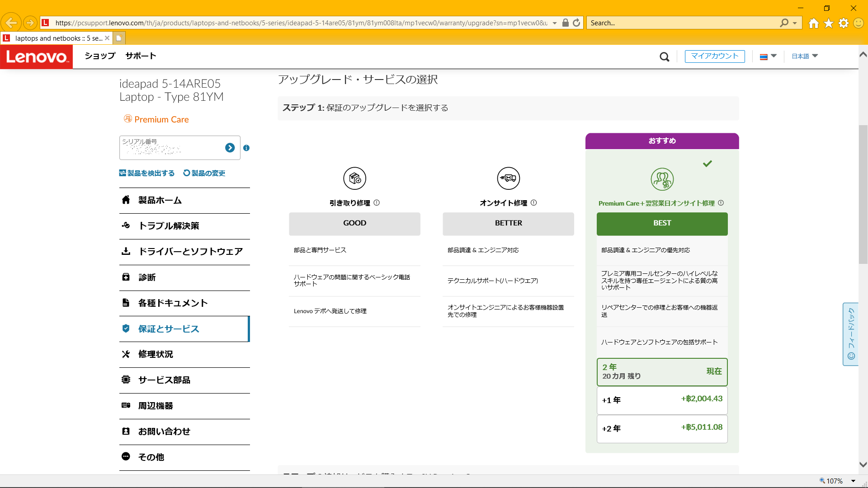Image resolution: width=868 pixels, height=488 pixels.
Task: Click the info icon beside serial number field
Action: [x=246, y=148]
